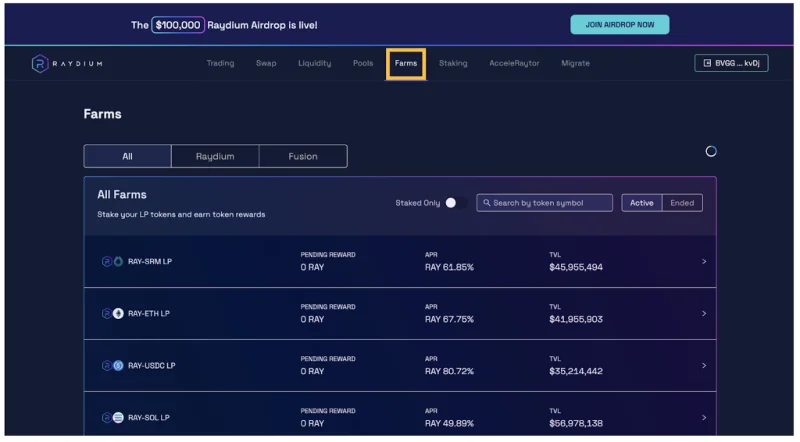
Task: Expand the RAY-SRM LP farm row chevron
Action: point(704,261)
